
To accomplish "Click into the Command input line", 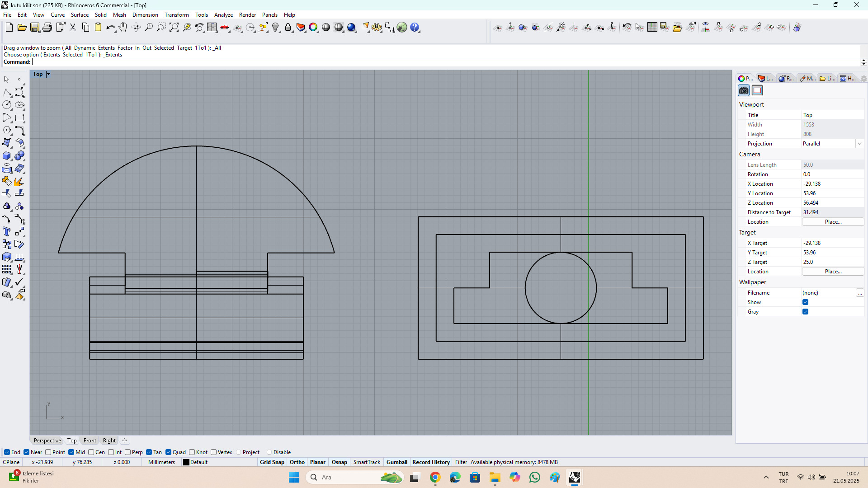I will (445, 62).
